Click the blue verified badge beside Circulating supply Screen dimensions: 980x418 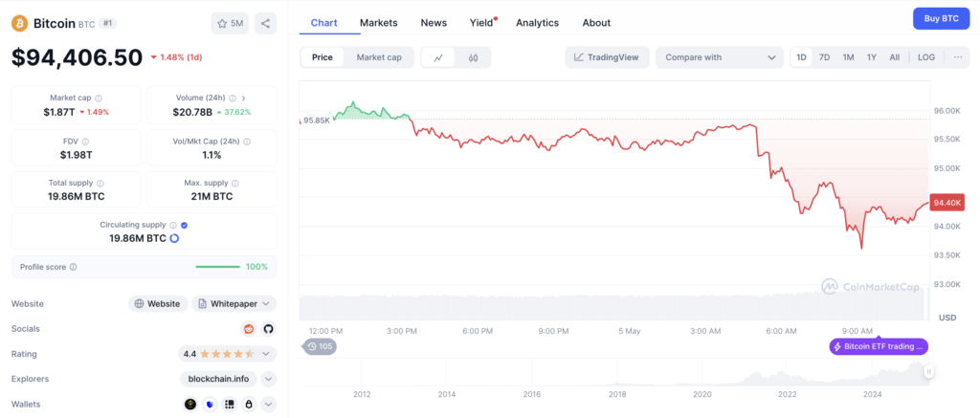pyautogui.click(x=185, y=225)
